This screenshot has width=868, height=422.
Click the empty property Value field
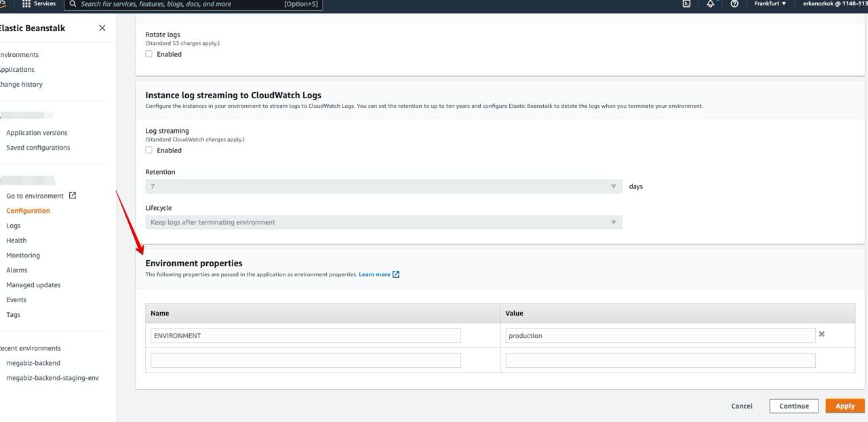660,360
